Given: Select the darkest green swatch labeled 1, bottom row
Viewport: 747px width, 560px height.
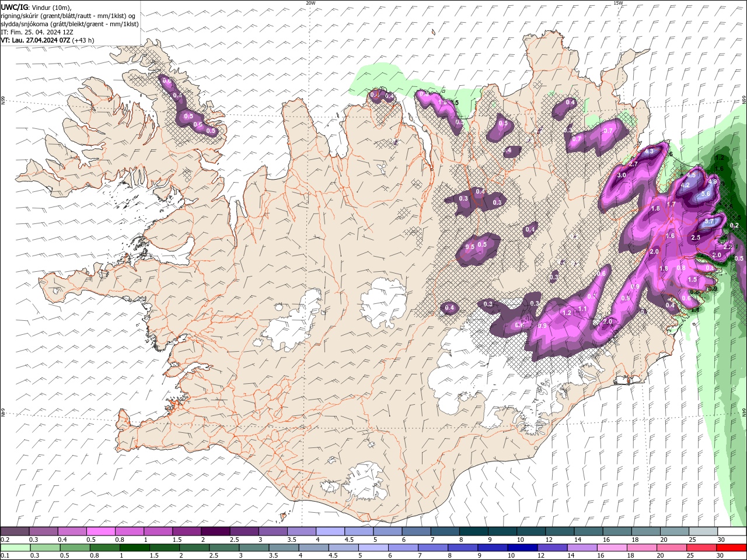Looking at the screenshot, I should (134, 548).
